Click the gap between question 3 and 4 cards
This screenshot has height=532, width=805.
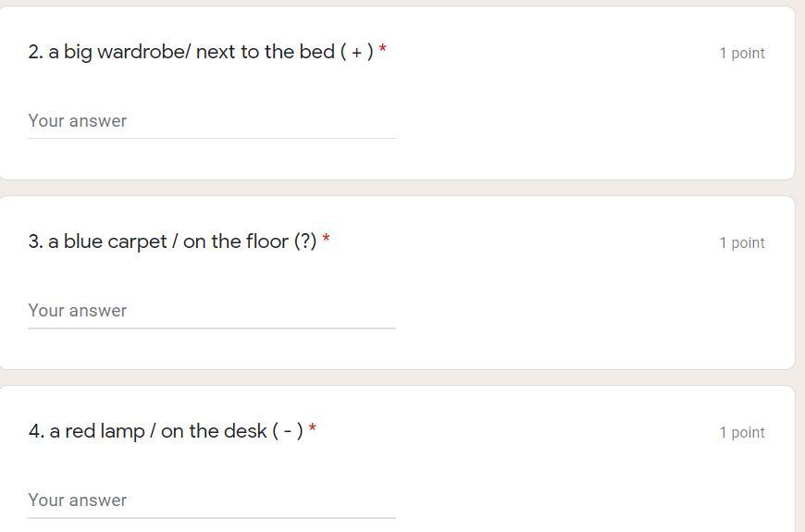click(x=398, y=377)
